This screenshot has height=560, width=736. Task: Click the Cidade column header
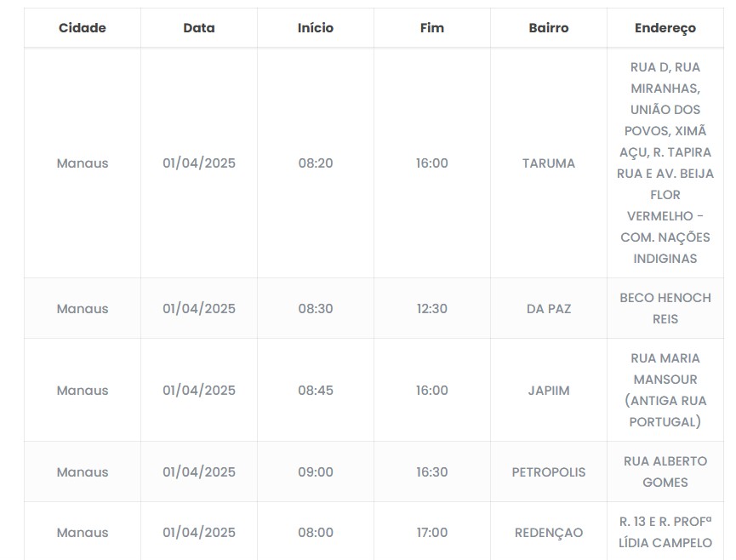pyautogui.click(x=83, y=28)
